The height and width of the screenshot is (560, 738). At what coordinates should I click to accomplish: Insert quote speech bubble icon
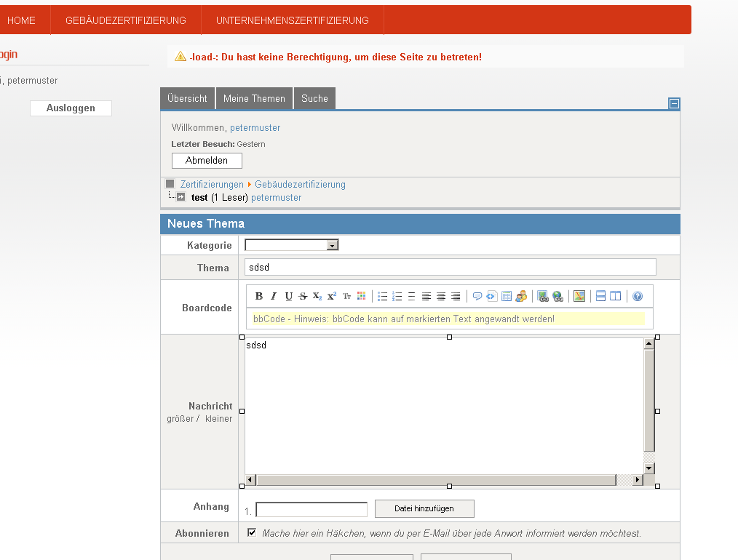(x=477, y=296)
